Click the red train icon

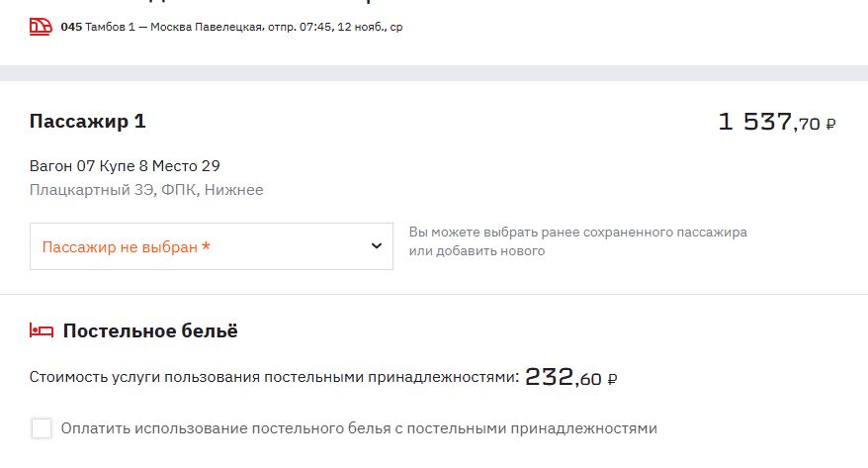(x=41, y=27)
